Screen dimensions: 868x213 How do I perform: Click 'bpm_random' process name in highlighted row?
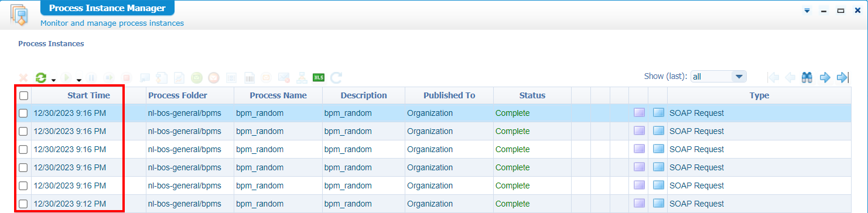point(259,113)
